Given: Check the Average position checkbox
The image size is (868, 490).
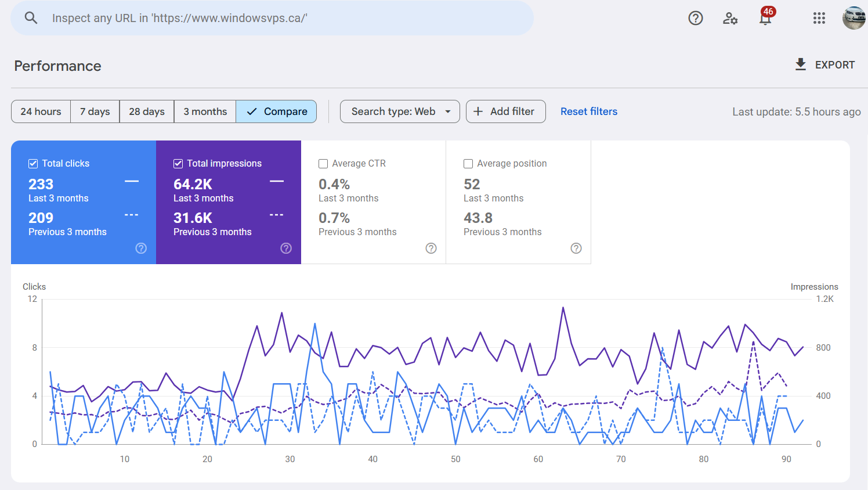Looking at the screenshot, I should tap(468, 164).
